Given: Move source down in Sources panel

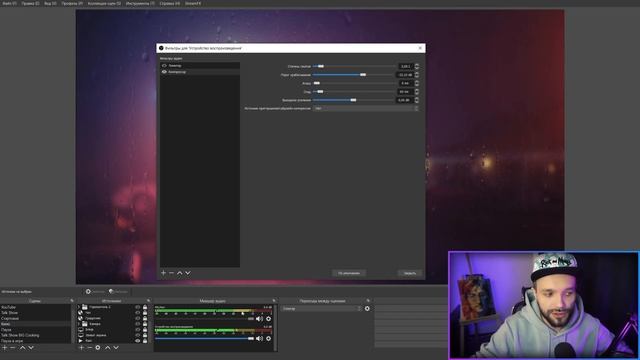Looking at the screenshot, I should (116, 347).
